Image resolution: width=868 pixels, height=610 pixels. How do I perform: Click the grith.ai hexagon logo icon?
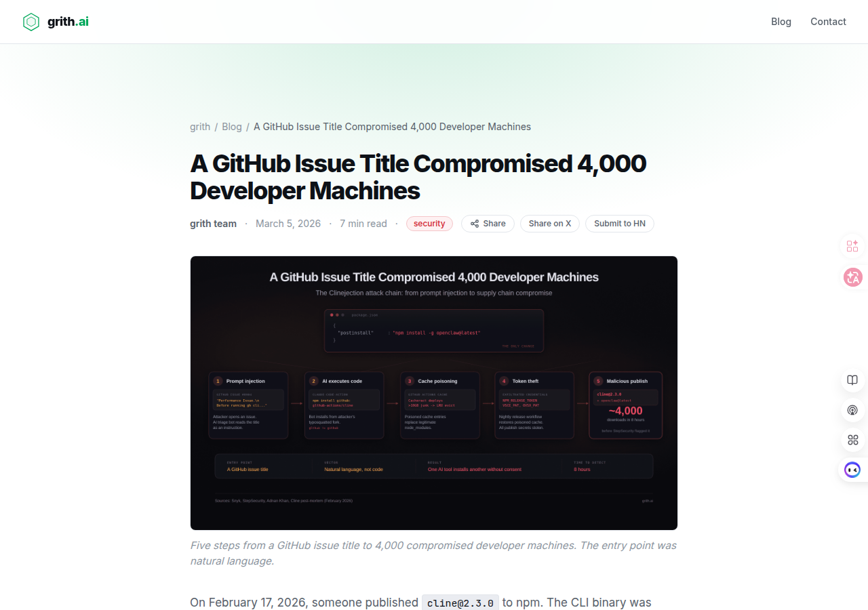tap(31, 22)
